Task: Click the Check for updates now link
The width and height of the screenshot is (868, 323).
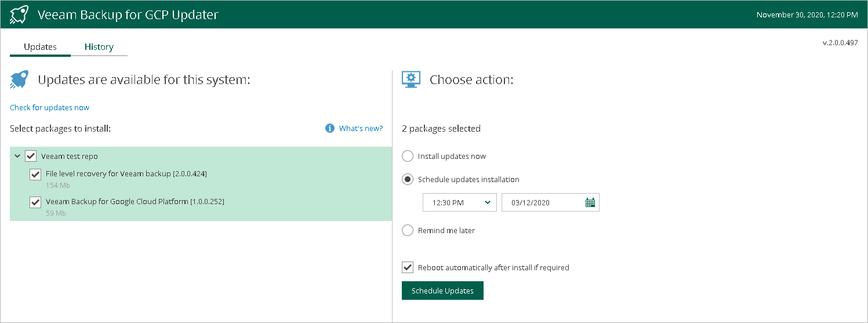Action: [50, 107]
